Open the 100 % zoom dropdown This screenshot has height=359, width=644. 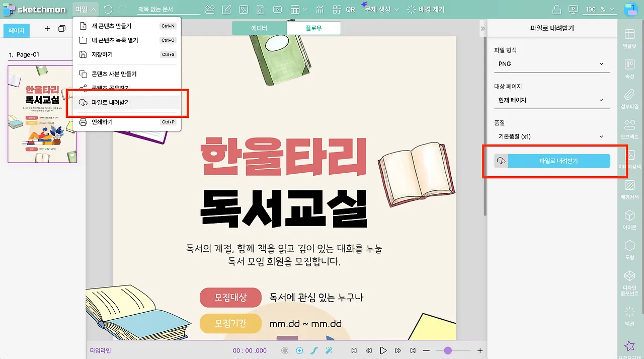[600, 9]
